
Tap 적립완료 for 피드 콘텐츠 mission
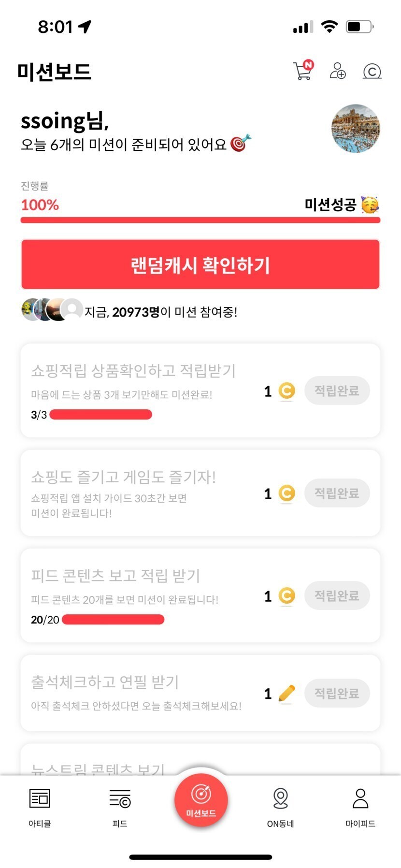pyautogui.click(x=337, y=595)
